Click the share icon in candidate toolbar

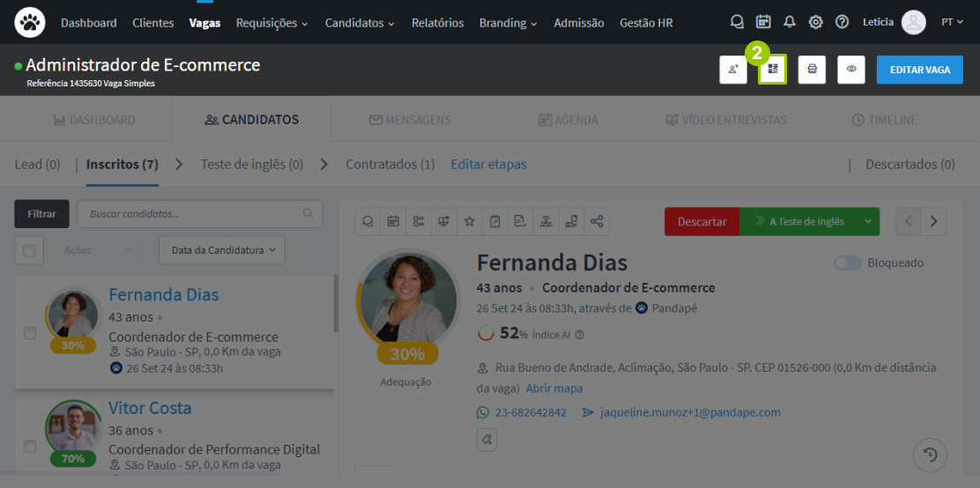click(x=597, y=222)
